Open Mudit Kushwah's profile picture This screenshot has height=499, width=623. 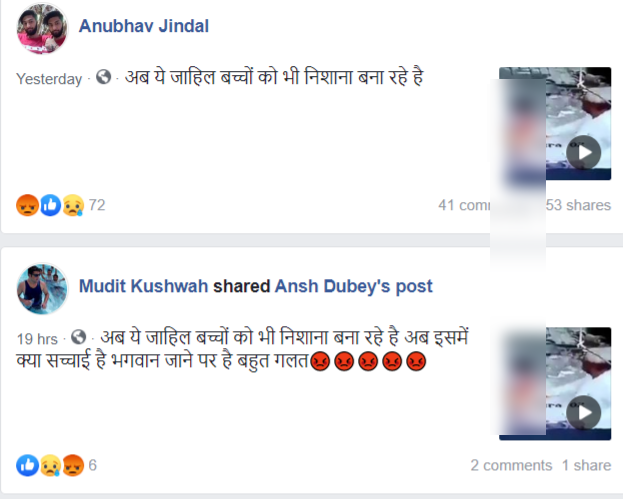coord(42,288)
